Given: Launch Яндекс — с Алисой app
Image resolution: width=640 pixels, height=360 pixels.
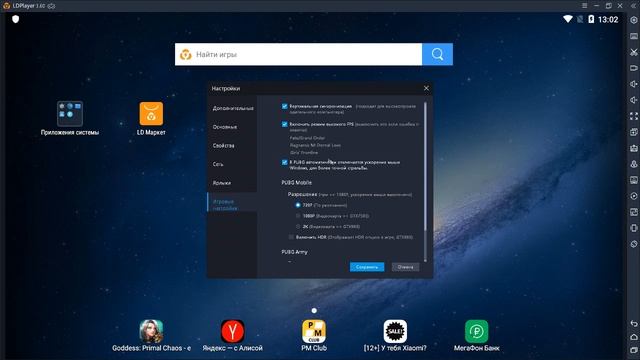Looking at the screenshot, I should point(233,331).
